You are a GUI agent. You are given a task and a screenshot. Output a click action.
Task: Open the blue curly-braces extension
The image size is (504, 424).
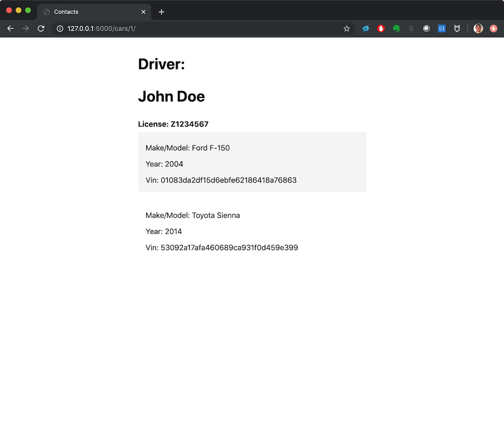click(441, 29)
